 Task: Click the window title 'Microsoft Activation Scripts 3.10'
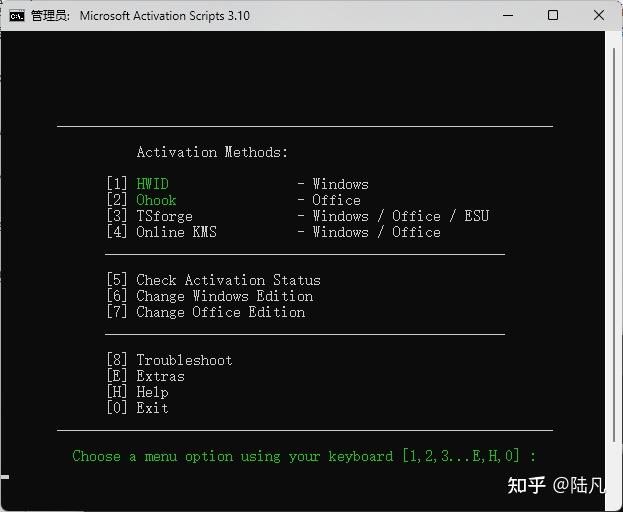[164, 16]
